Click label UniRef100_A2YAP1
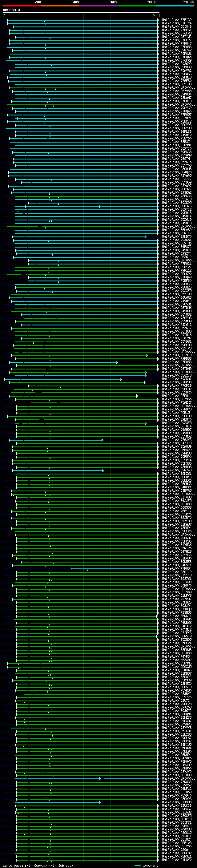The width and height of the screenshot is (197, 868). pyautogui.click(x=177, y=118)
